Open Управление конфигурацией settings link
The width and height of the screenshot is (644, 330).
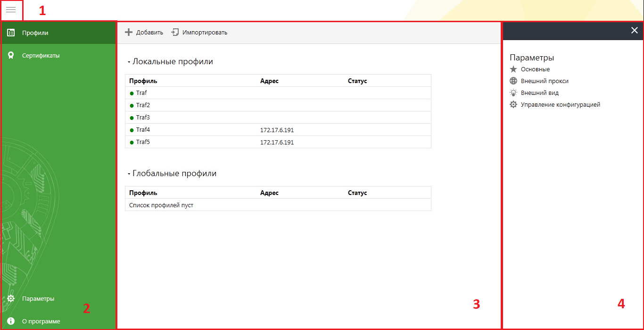pyautogui.click(x=560, y=105)
